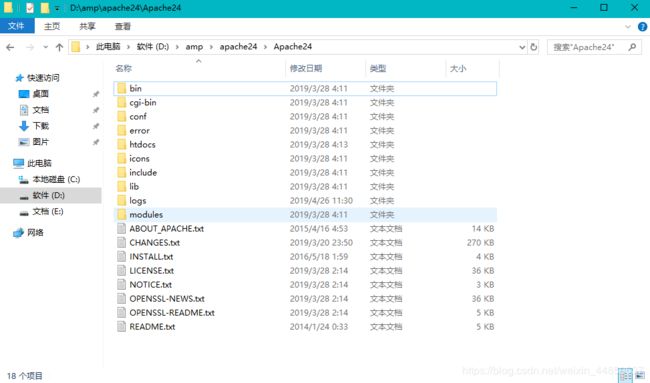This screenshot has width=650, height=383.
Task: Select the logs folder icon
Action: point(121,201)
